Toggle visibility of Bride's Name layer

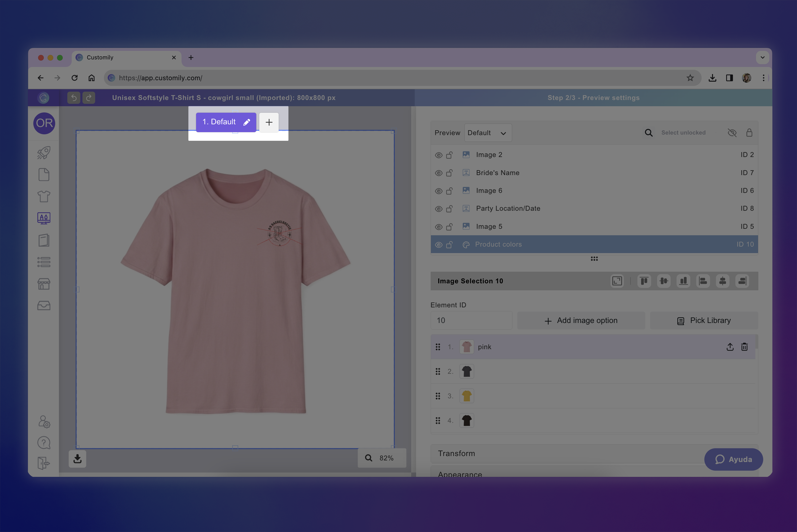[x=438, y=173]
